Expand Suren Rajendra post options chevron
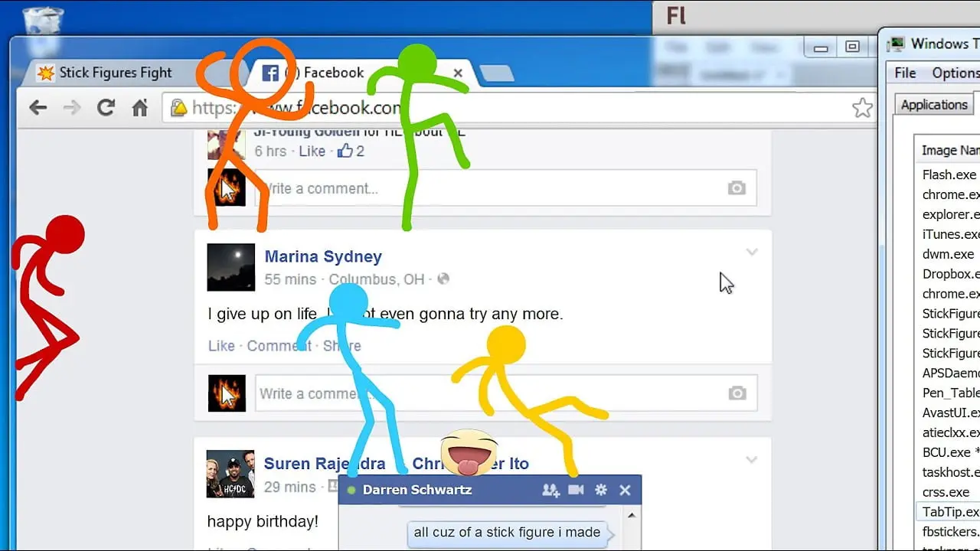Viewport: 980px width, 551px height. point(752,459)
